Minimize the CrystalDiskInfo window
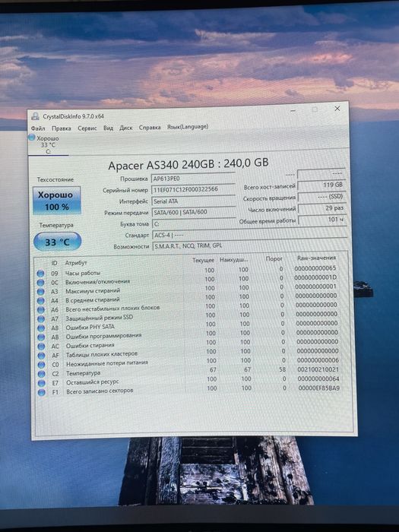 pos(293,111)
